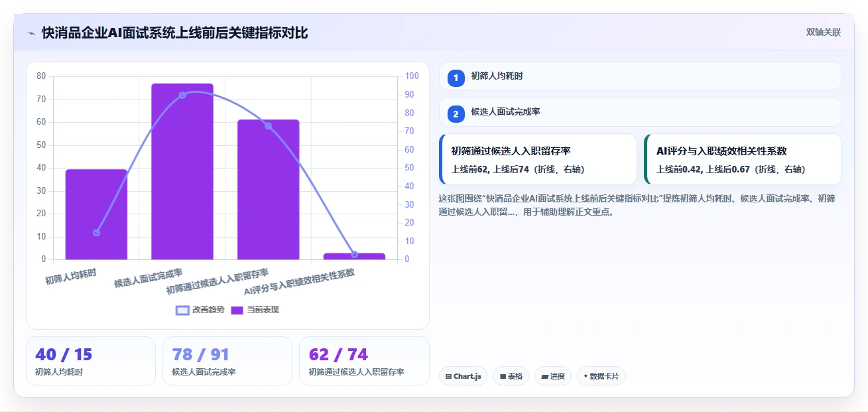This screenshot has width=868, height=412.
Task: Select the 候选人面试完成率 list item
Action: (x=641, y=112)
